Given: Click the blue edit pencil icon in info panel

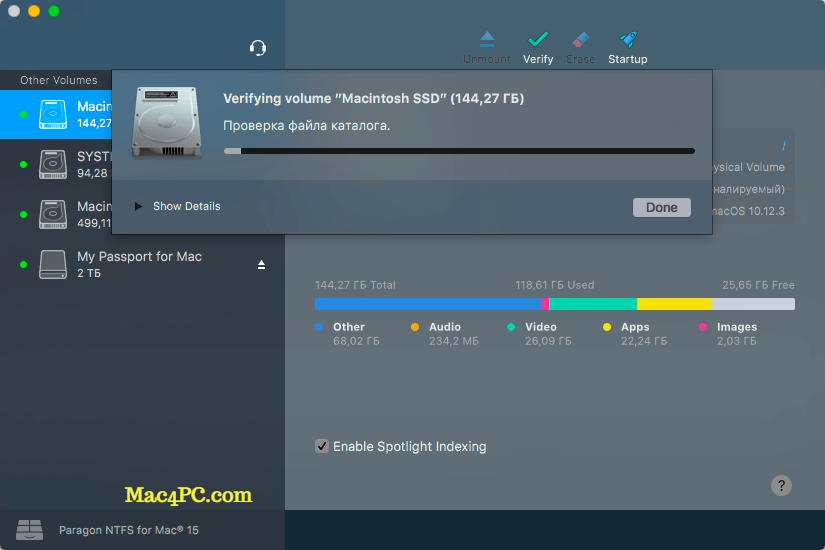Looking at the screenshot, I should point(783,146).
